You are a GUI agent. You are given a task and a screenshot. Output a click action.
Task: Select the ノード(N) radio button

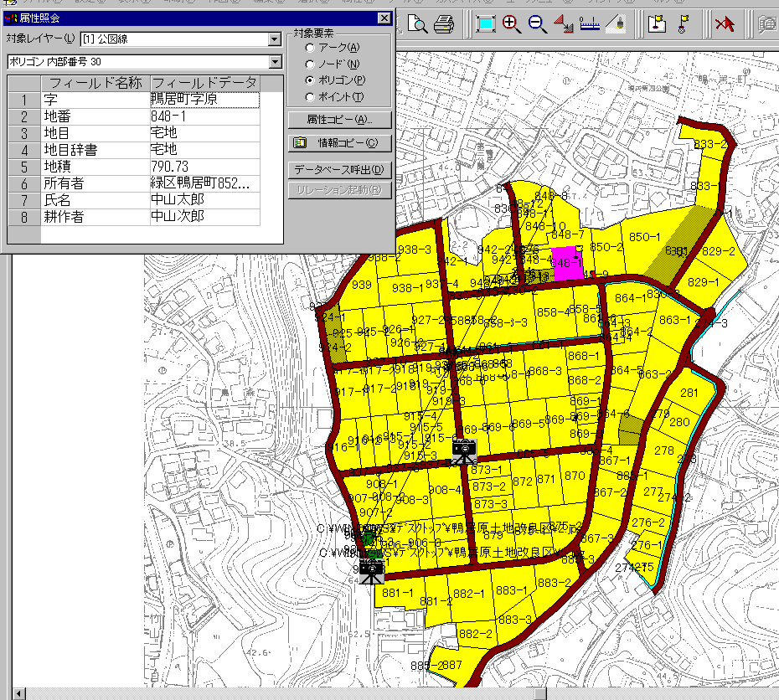311,64
